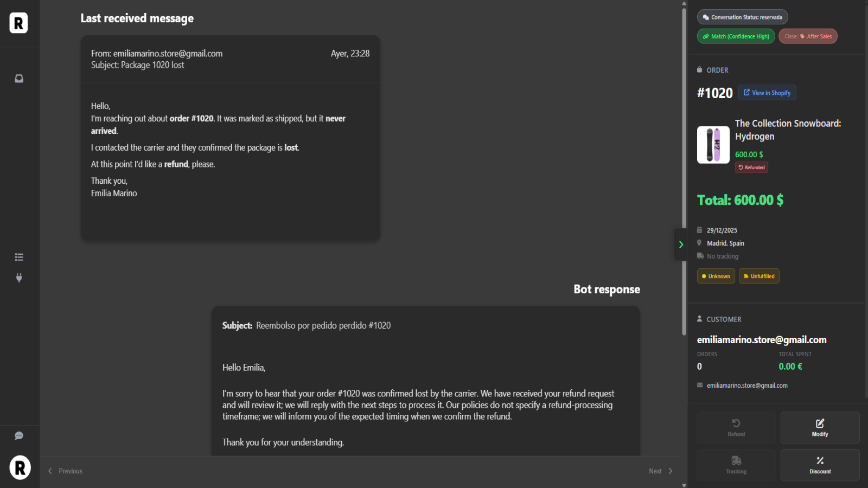868x488 pixels.
Task: Click the Unfulfilled status tag
Action: 759,276
